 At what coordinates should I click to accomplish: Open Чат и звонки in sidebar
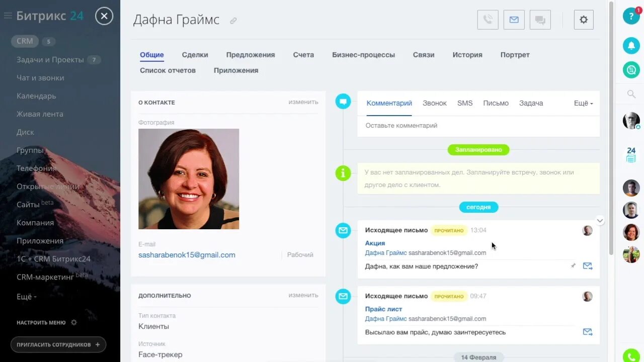[x=40, y=78]
